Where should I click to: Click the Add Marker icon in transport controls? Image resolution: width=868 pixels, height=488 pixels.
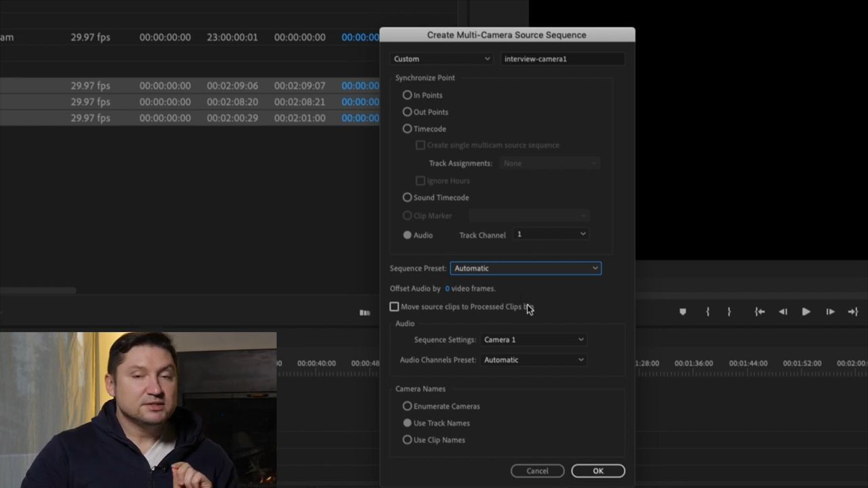[683, 312]
